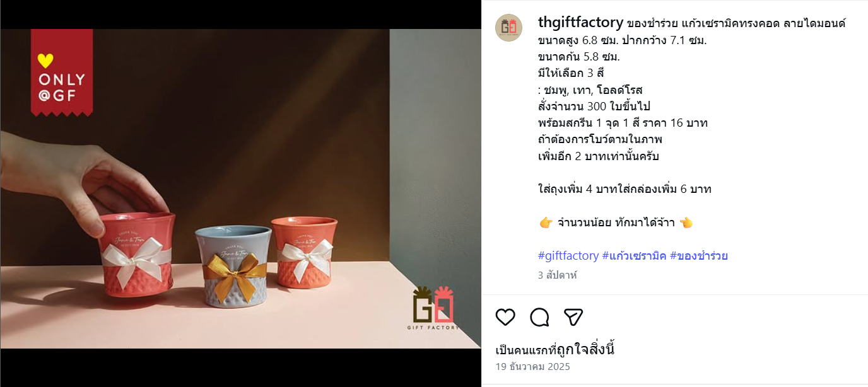
Task: Like the post with the heart icon
Action: [505, 317]
